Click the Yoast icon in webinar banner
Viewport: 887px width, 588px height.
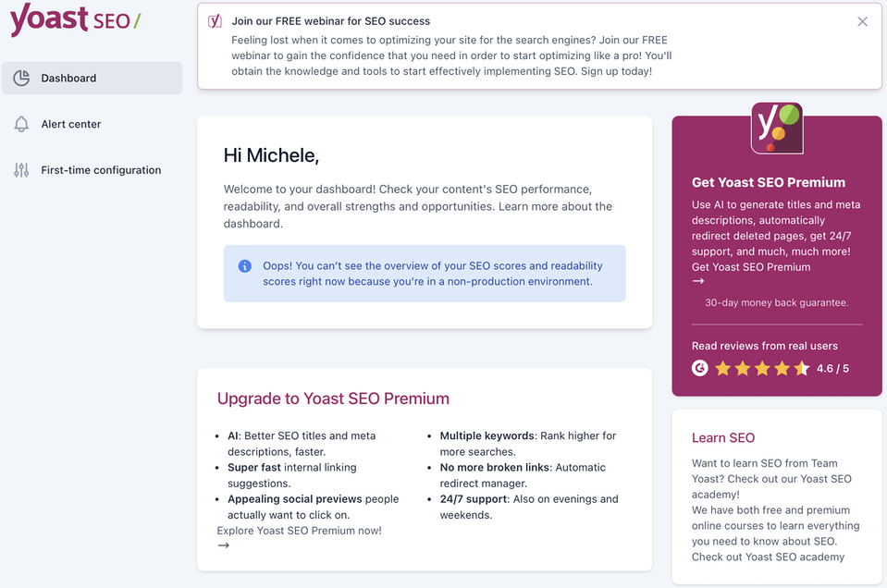(215, 21)
